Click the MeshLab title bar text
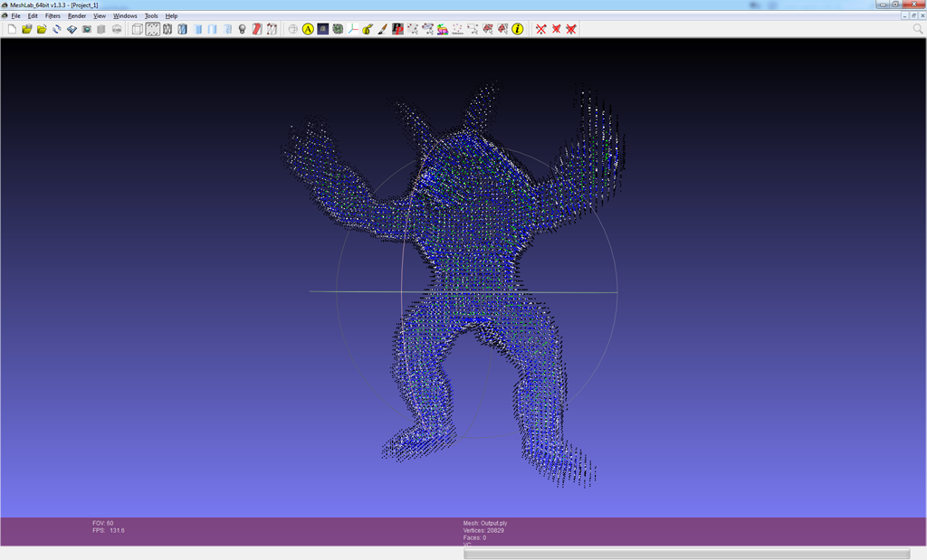The width and height of the screenshot is (927, 560). (x=53, y=5)
